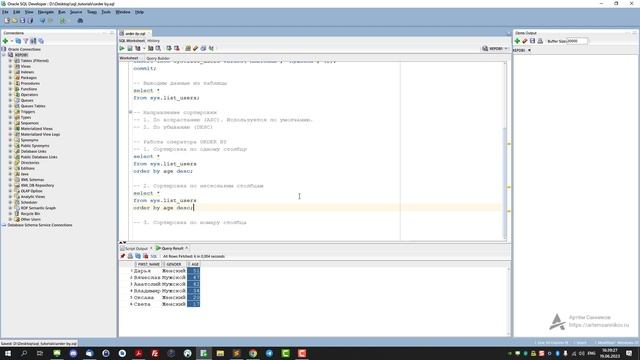Sort by the GENDER column header

click(x=174, y=264)
